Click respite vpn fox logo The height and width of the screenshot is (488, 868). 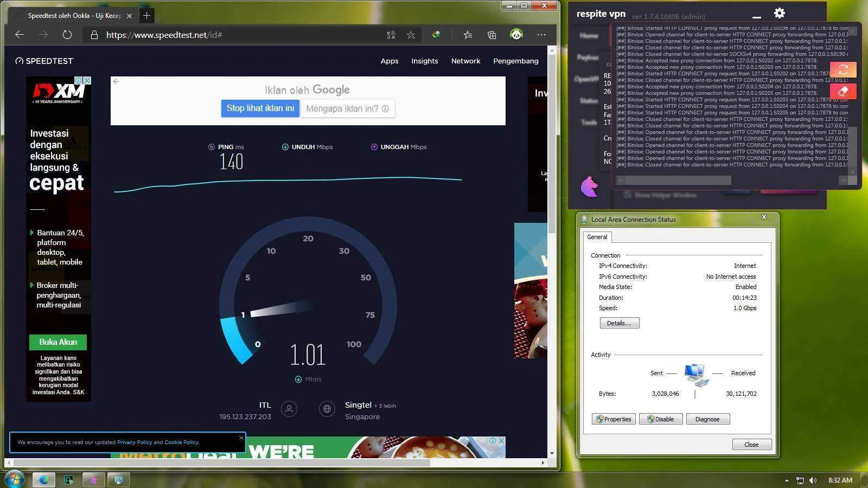[x=589, y=187]
